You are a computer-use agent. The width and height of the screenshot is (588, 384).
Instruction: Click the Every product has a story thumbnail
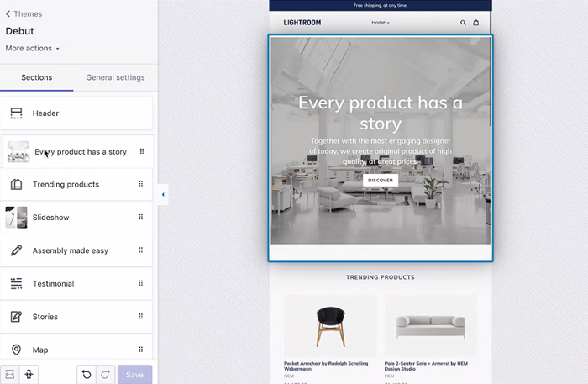coord(18,151)
